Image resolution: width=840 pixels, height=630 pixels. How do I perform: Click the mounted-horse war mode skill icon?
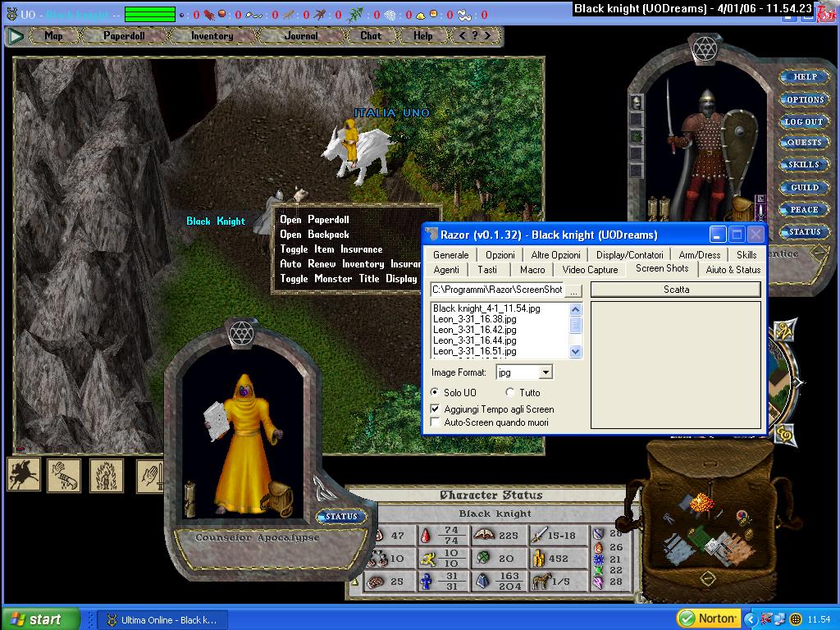point(24,475)
